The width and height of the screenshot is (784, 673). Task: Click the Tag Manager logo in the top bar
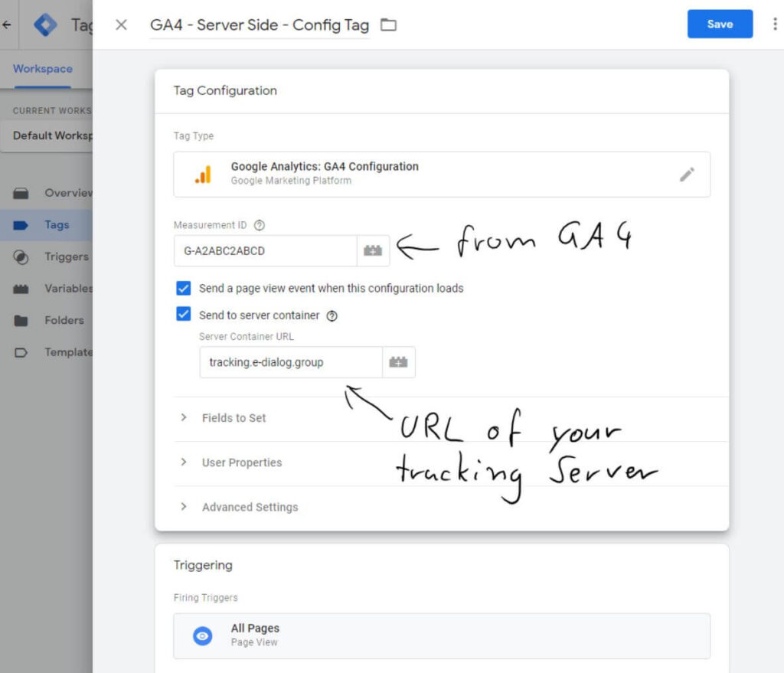[x=45, y=24]
